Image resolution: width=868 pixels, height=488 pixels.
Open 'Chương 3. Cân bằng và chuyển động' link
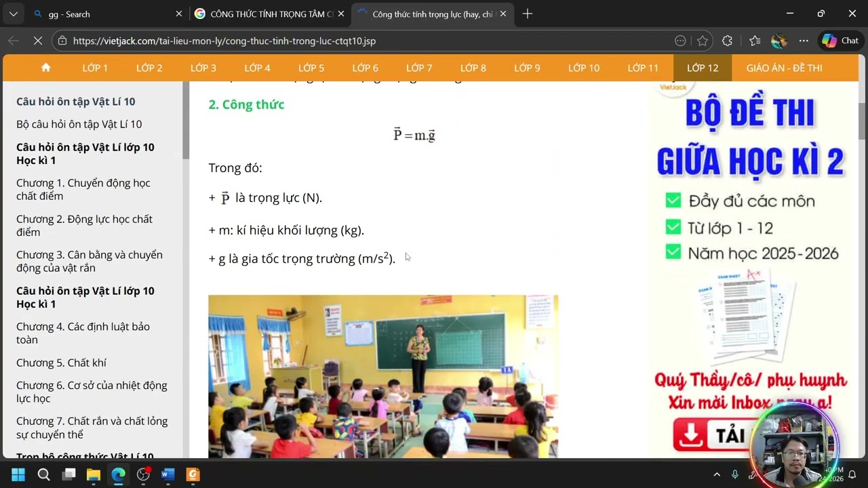pyautogui.click(x=90, y=261)
